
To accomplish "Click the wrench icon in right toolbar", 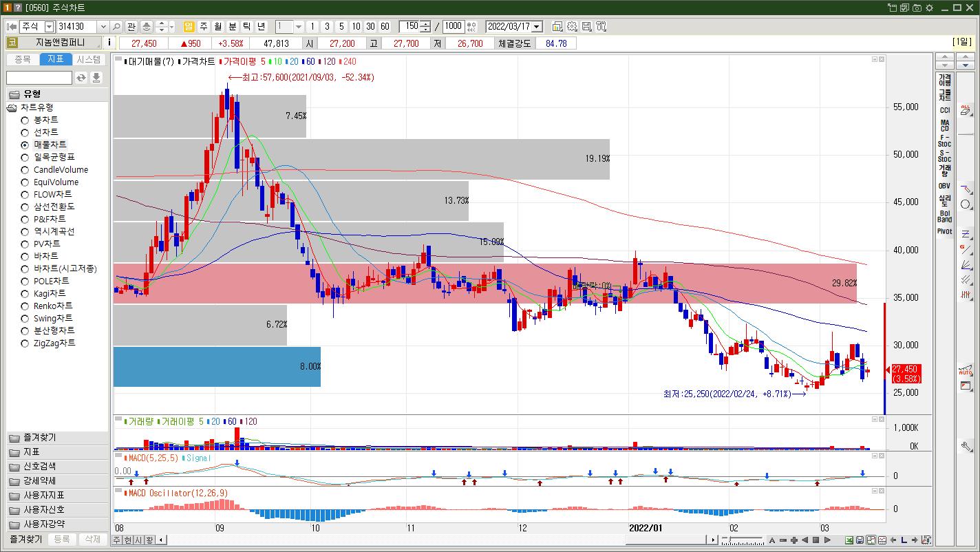I will [966, 446].
